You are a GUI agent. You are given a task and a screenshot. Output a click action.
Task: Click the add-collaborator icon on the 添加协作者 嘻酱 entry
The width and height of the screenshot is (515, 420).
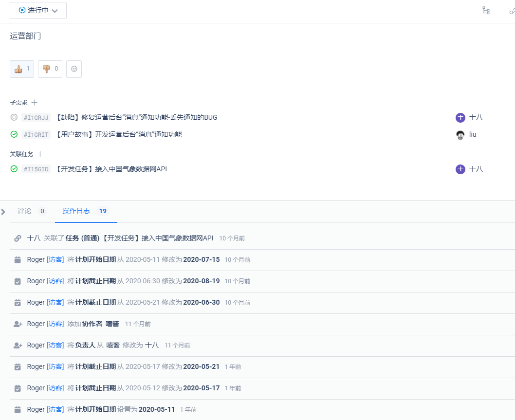coord(17,323)
